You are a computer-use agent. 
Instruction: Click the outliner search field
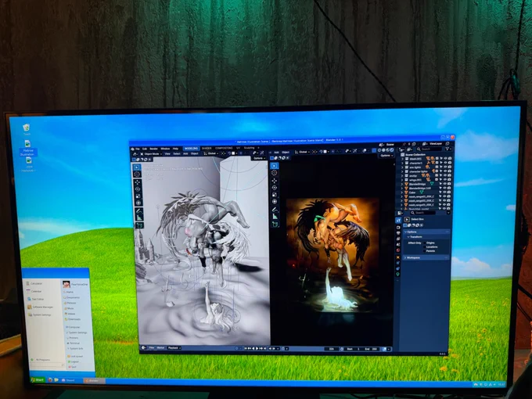point(430,149)
